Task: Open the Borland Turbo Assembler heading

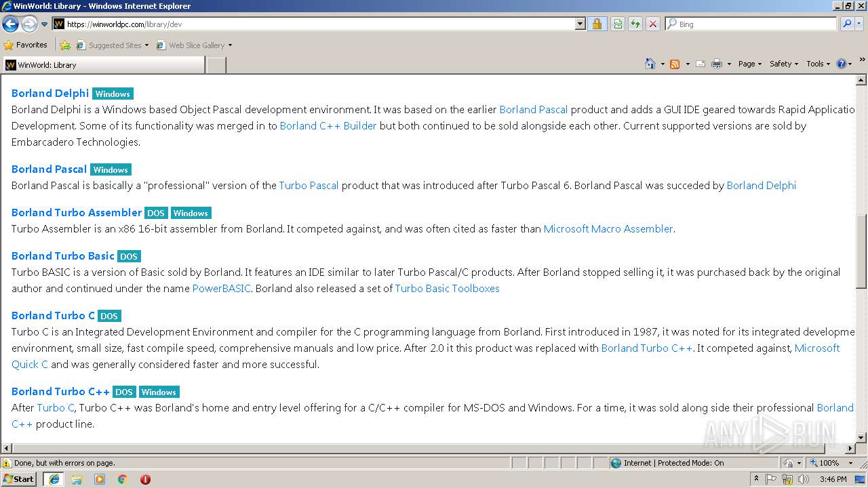Action: 77,213
